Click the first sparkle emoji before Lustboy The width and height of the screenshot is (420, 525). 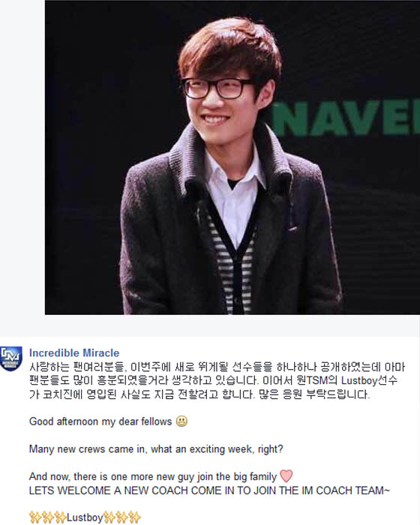(35, 517)
